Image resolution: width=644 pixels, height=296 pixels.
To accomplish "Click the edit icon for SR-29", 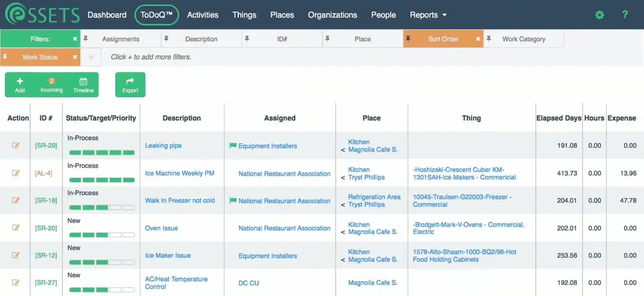I will 16,145.
